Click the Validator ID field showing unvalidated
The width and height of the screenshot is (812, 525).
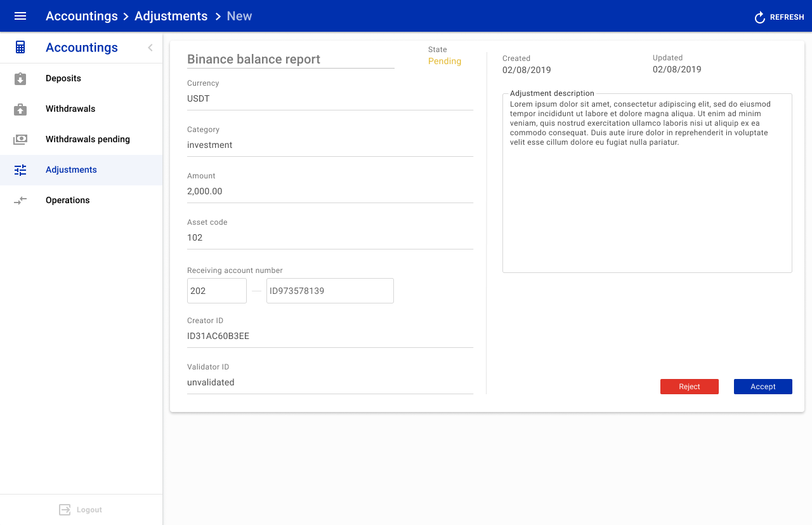point(330,383)
